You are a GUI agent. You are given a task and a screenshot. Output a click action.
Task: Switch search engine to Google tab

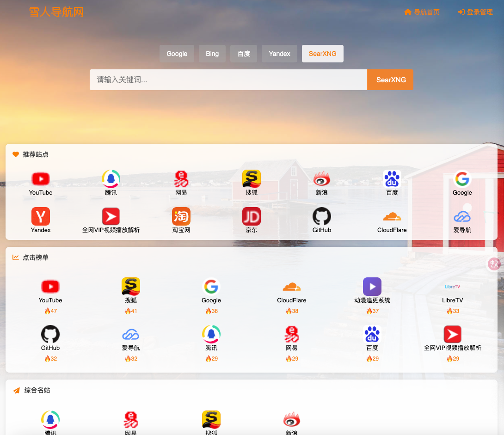point(177,54)
